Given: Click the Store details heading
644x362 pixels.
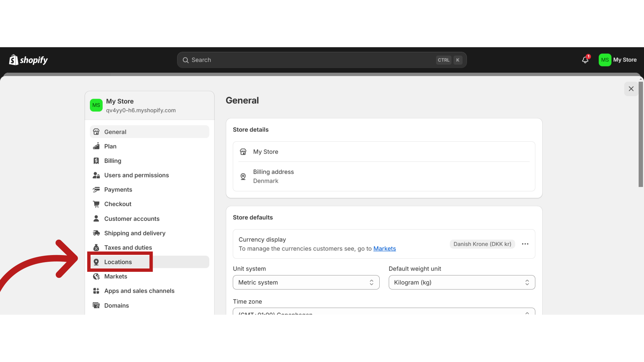Looking at the screenshot, I should [x=251, y=129].
